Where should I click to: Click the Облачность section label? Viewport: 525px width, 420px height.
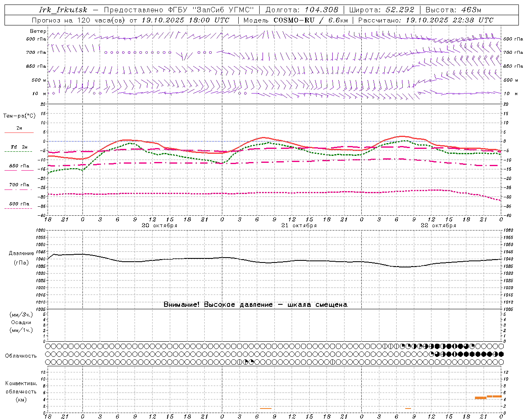(21, 356)
